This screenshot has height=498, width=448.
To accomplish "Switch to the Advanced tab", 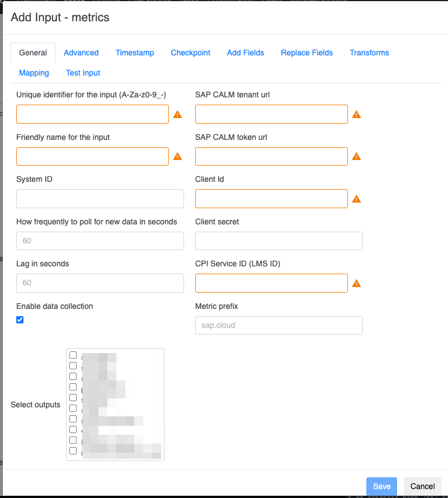I will (x=81, y=53).
